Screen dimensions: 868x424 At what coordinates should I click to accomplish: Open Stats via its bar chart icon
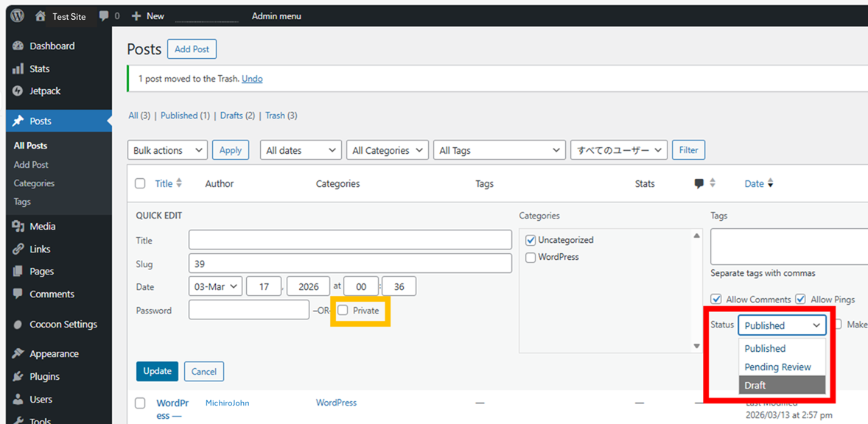pyautogui.click(x=18, y=69)
